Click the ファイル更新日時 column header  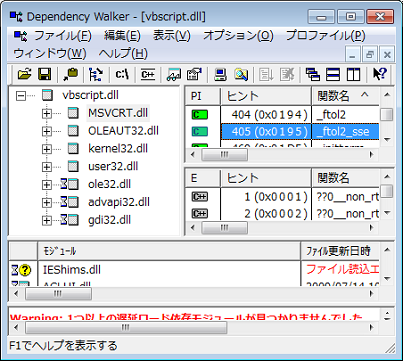pos(340,251)
